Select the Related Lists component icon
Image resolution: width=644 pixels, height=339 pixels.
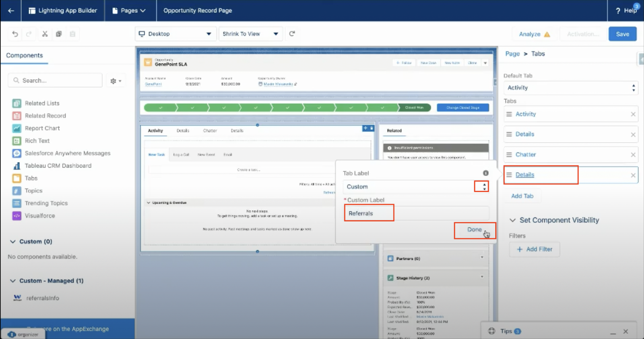click(x=17, y=103)
